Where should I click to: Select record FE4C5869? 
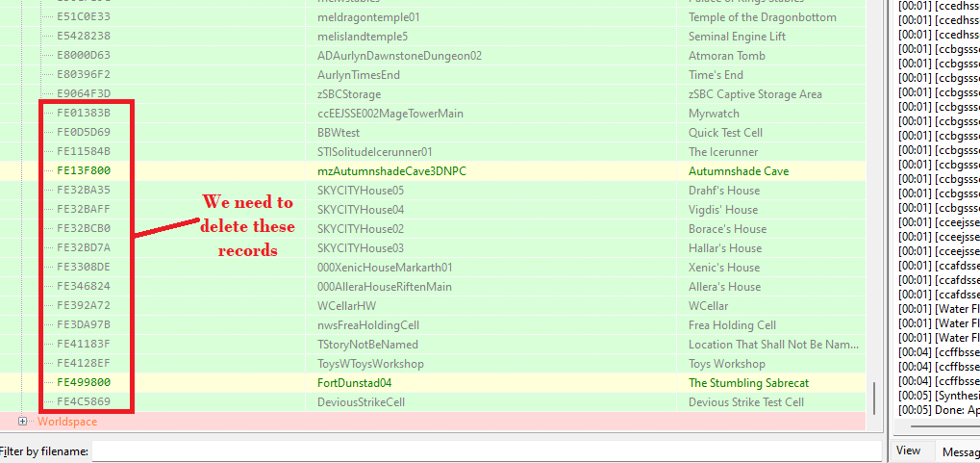[84, 402]
